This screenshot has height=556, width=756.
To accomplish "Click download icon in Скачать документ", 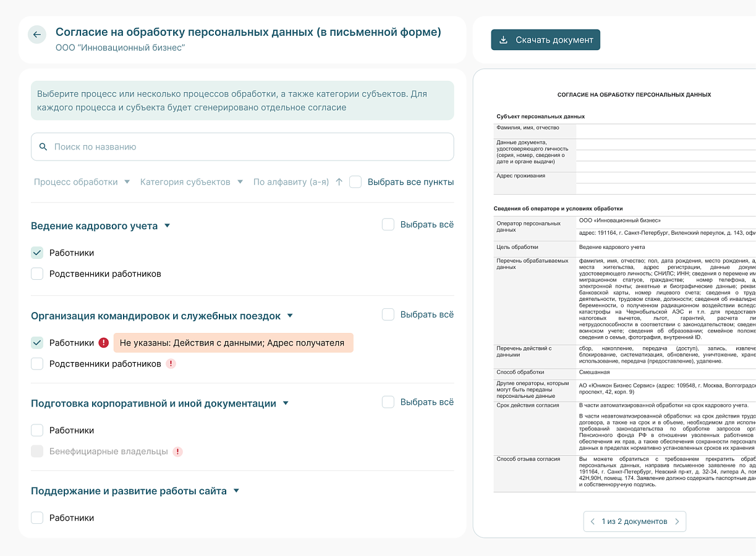I will pyautogui.click(x=504, y=40).
